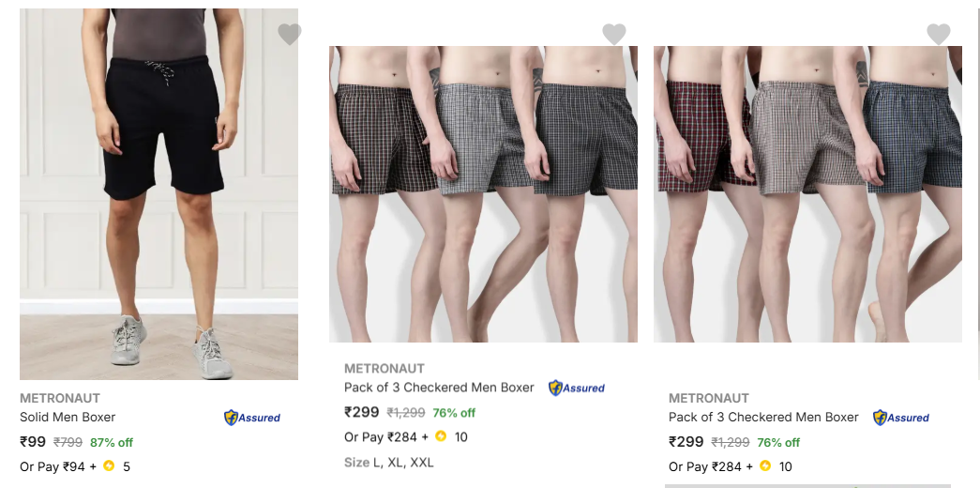Open the title of the maroon checkered boxer pack
Viewport: 980px width, 488px height.
pyautogui.click(x=763, y=418)
